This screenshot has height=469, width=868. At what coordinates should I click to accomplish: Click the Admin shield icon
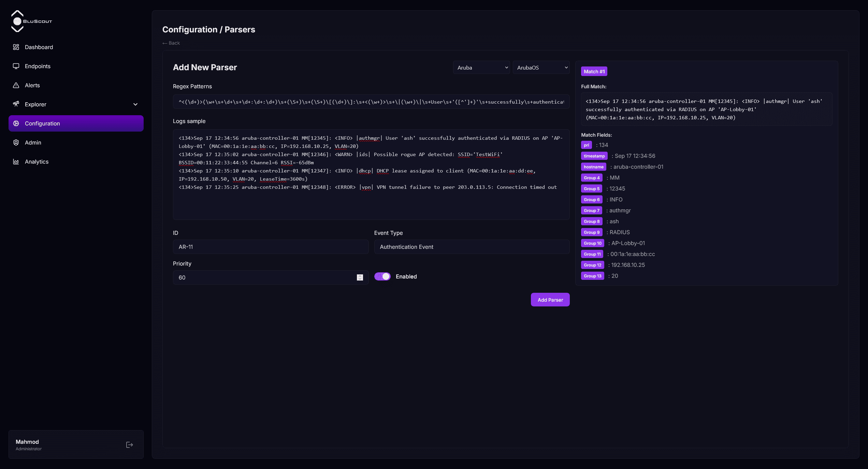click(16, 142)
